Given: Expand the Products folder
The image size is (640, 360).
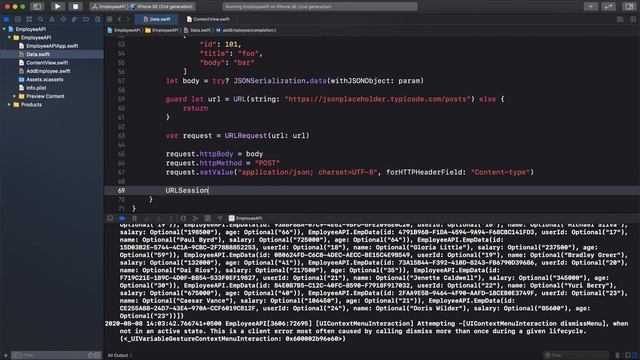Looking at the screenshot, I should (x=9, y=104).
